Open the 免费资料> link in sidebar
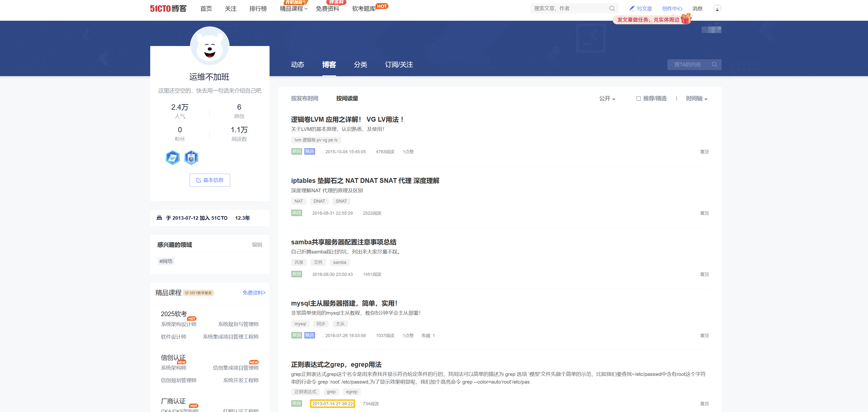This screenshot has height=412, width=868. pyautogui.click(x=254, y=292)
